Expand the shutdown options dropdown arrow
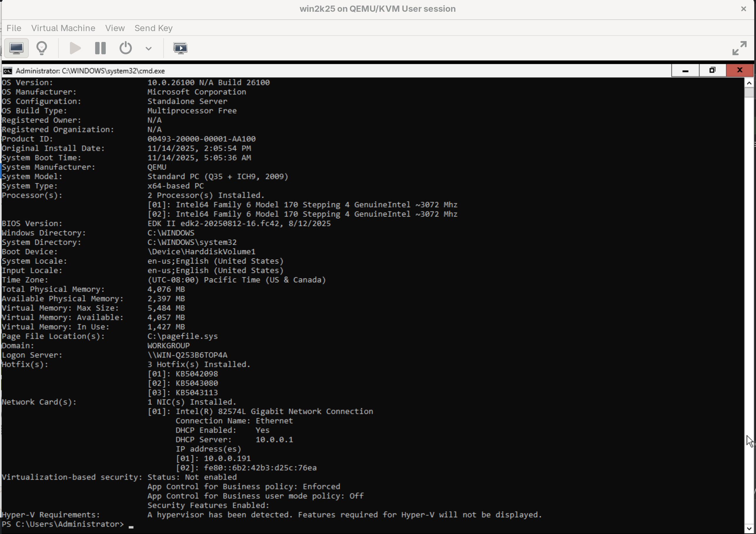Image resolution: width=756 pixels, height=534 pixels. pyautogui.click(x=149, y=48)
